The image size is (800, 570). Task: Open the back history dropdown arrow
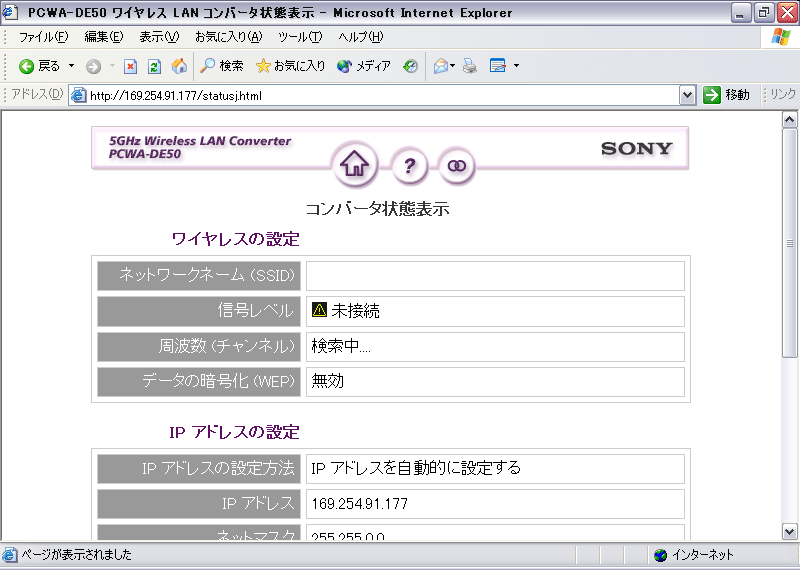tap(71, 66)
